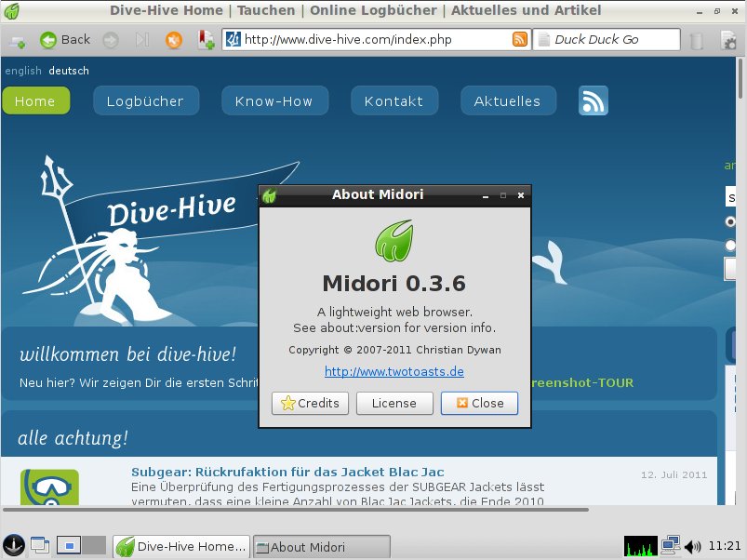Close the About Midori dialog
747x560 pixels.
[x=479, y=403]
